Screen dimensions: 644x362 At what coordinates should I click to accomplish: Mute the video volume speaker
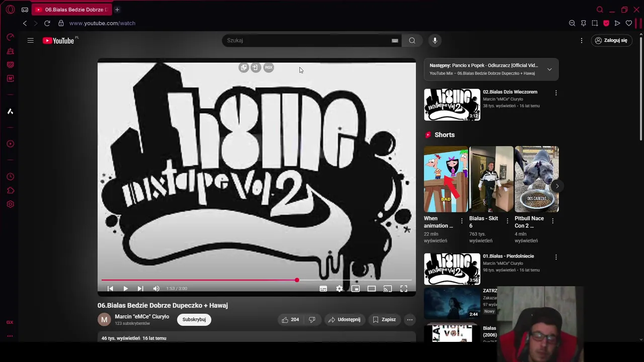156,289
